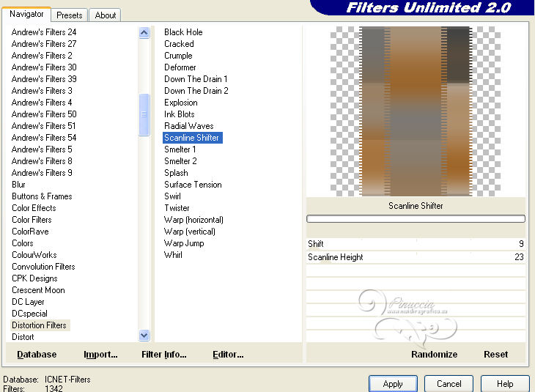The height and width of the screenshot is (392, 535).
Task: Cancel the filter dialog
Action: (449, 384)
